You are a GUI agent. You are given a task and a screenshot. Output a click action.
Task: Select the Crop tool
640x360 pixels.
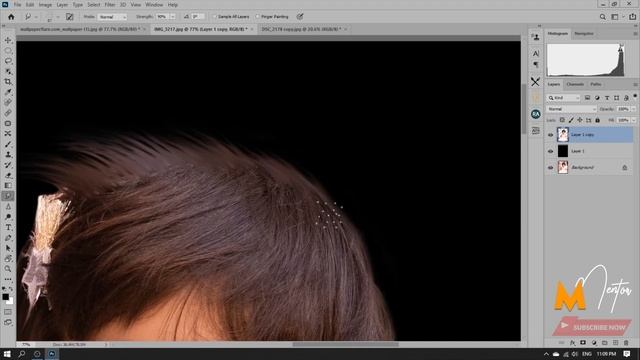pos(8,82)
